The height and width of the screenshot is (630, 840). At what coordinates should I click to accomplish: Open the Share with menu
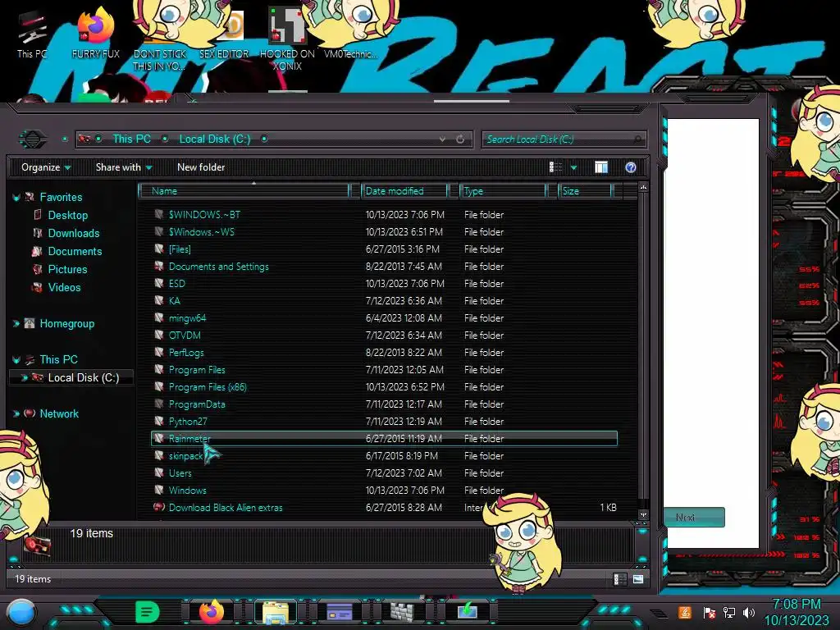click(x=124, y=167)
